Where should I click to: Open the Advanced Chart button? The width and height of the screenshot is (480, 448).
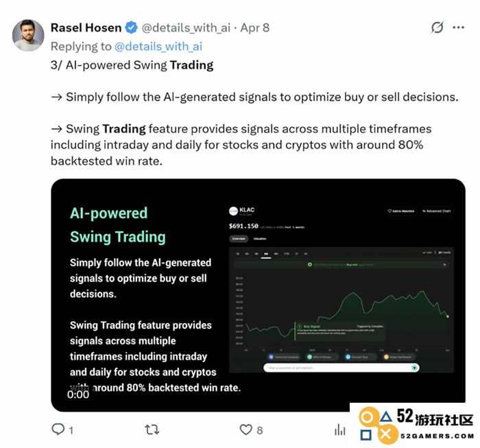point(437,211)
